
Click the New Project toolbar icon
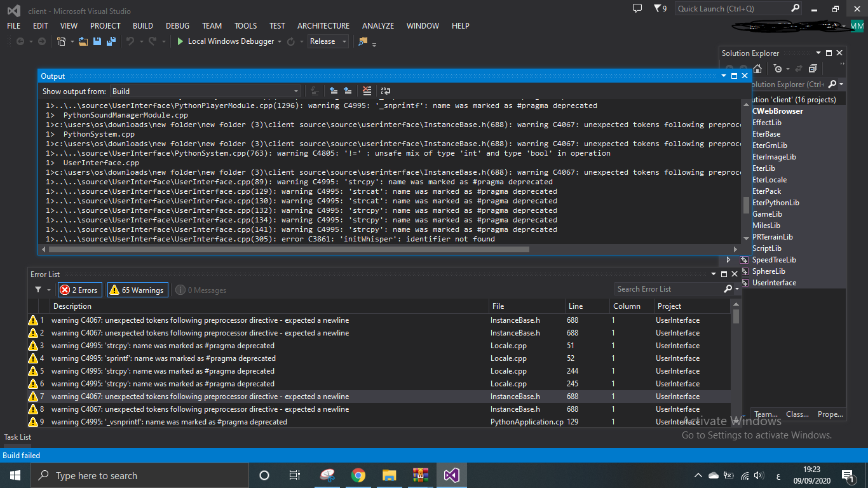click(61, 41)
